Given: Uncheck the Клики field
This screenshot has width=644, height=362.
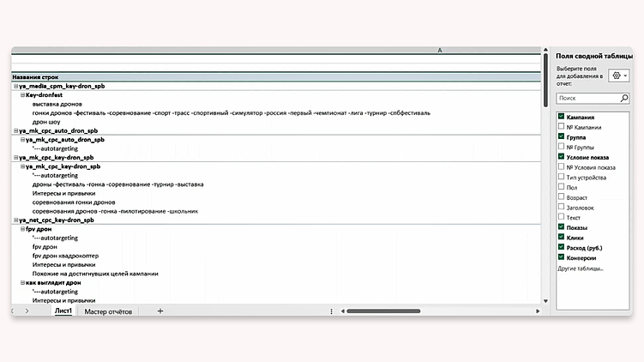Looking at the screenshot, I should [561, 237].
